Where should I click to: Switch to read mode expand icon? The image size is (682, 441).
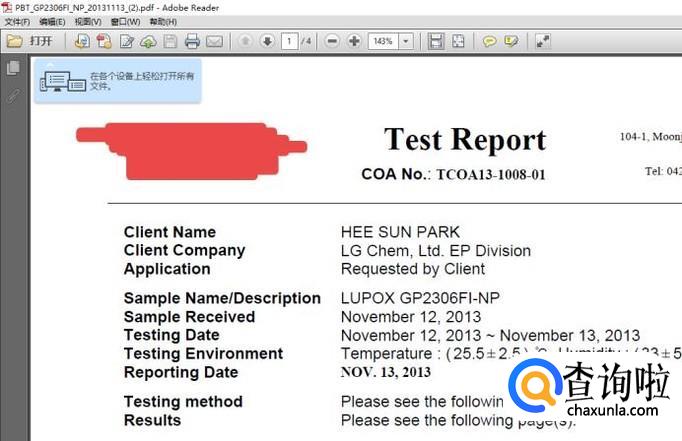(542, 41)
